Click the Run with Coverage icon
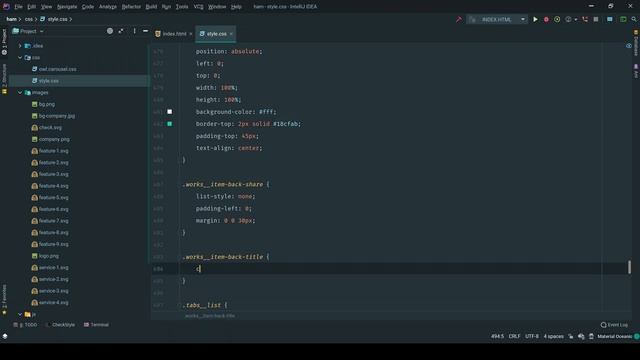 (x=557, y=19)
